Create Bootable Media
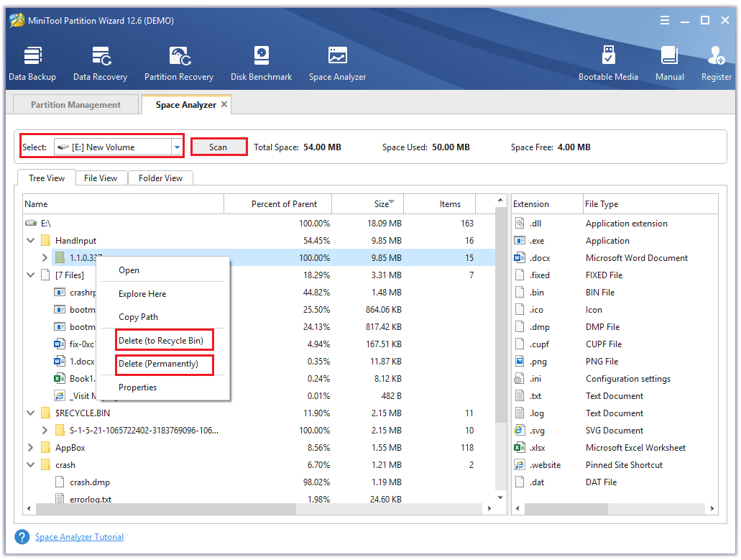The height and width of the screenshot is (560, 741). click(608, 63)
